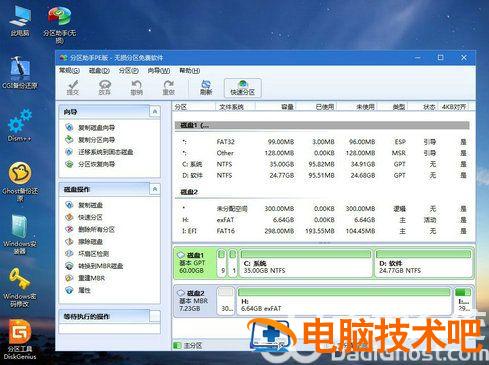Select the 磁盘2 header in list
The image size is (489, 365).
322,192
